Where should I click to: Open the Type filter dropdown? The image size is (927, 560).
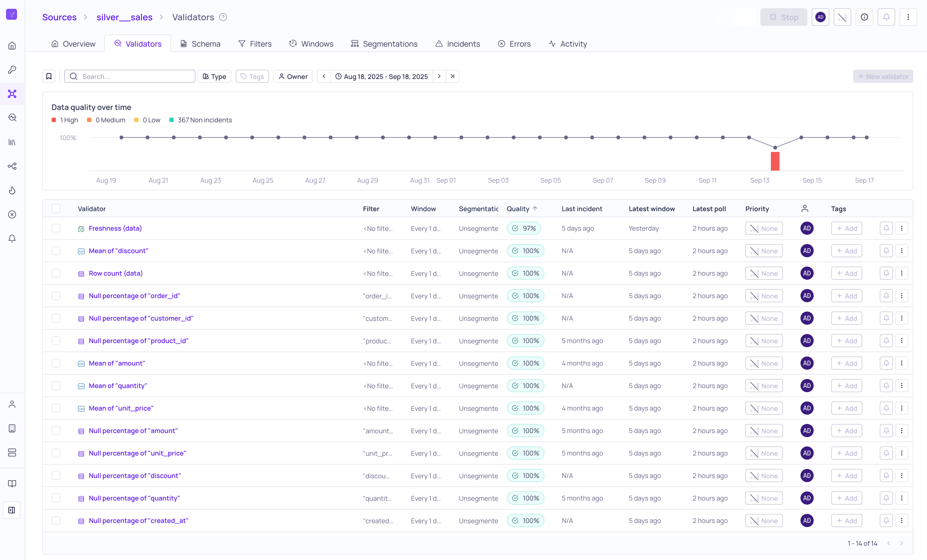(x=214, y=76)
